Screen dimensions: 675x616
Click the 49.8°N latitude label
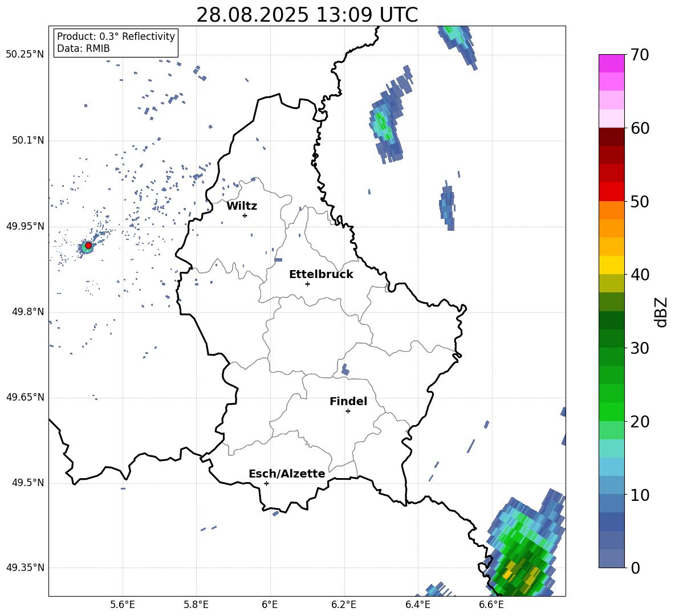(x=28, y=312)
